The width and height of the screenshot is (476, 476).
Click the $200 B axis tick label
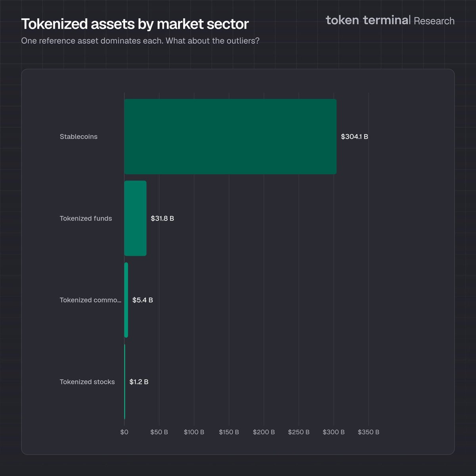264,432
